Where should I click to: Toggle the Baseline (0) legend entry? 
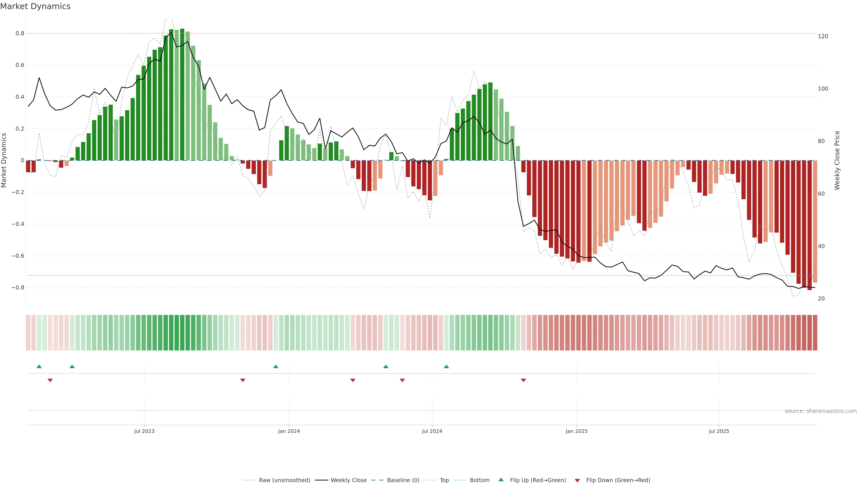coord(403,480)
